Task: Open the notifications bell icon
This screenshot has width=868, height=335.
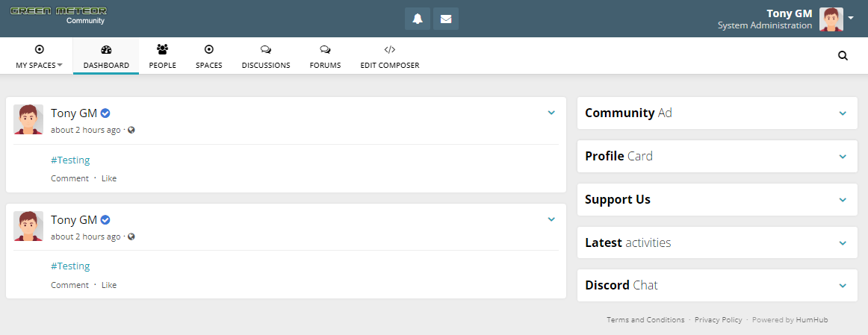Action: pos(418,19)
